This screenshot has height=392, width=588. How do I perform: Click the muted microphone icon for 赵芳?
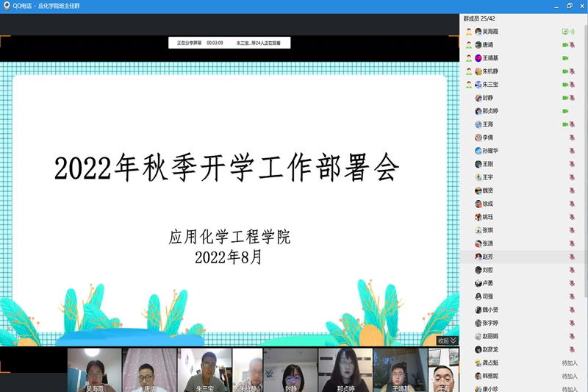[x=572, y=257]
